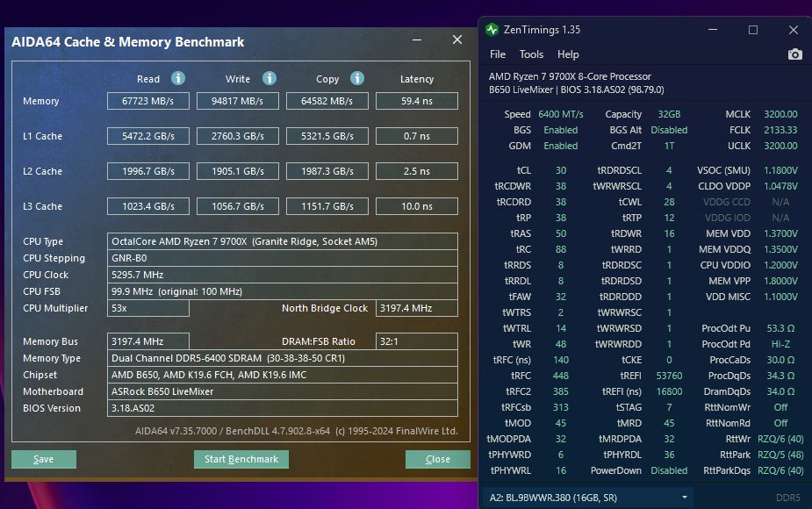Click the L2 Cache Read value 1996.7 GB/s
The height and width of the screenshot is (509, 812).
click(x=148, y=171)
